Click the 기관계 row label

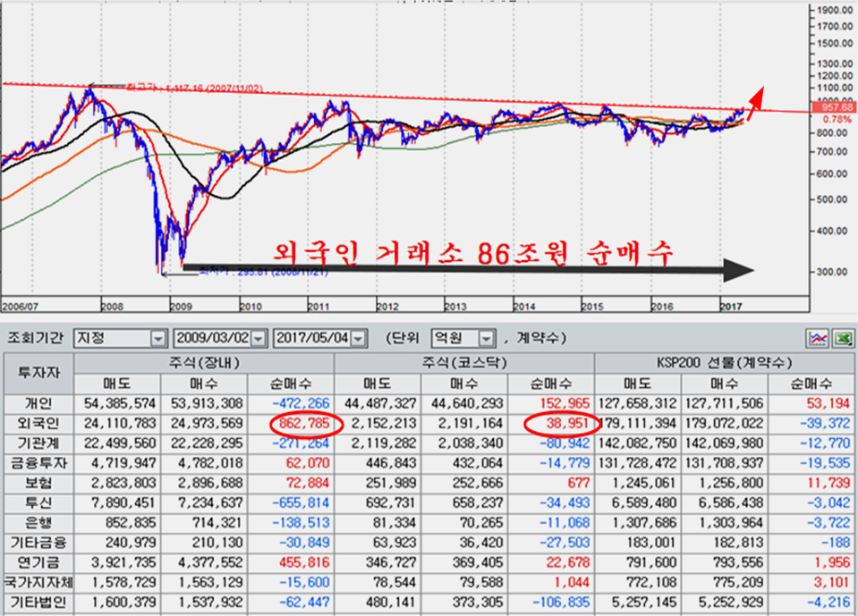click(38, 443)
